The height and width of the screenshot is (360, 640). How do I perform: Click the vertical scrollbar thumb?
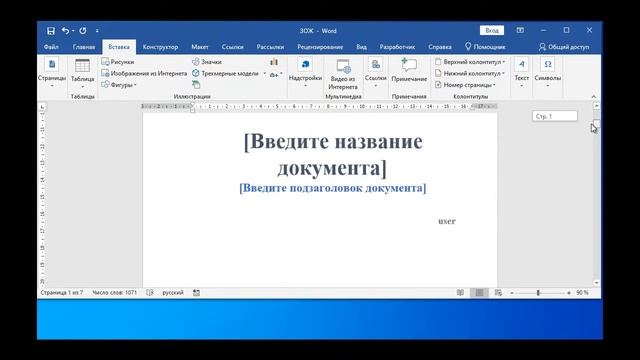(x=596, y=124)
